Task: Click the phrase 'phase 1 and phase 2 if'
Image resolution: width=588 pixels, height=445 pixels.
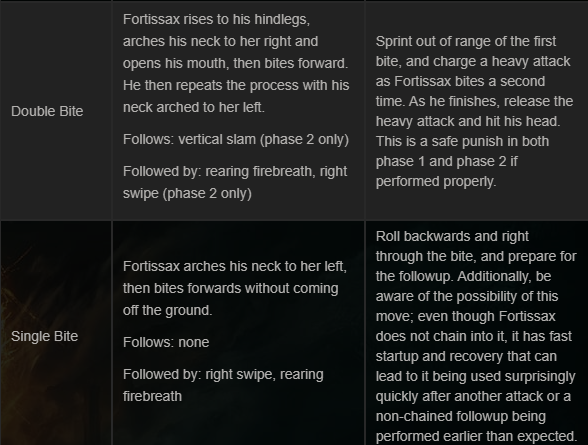Action: pos(447,161)
